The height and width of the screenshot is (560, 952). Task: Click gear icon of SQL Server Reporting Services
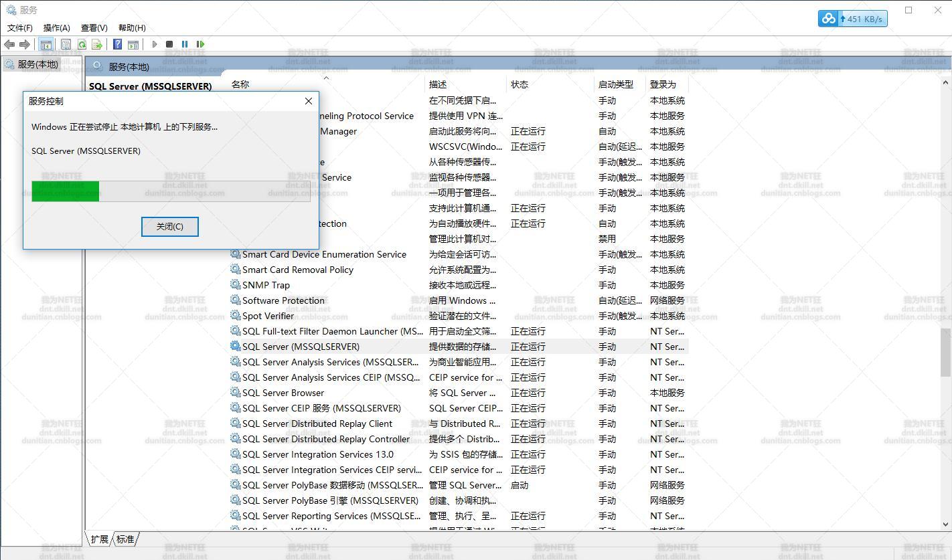[235, 516]
